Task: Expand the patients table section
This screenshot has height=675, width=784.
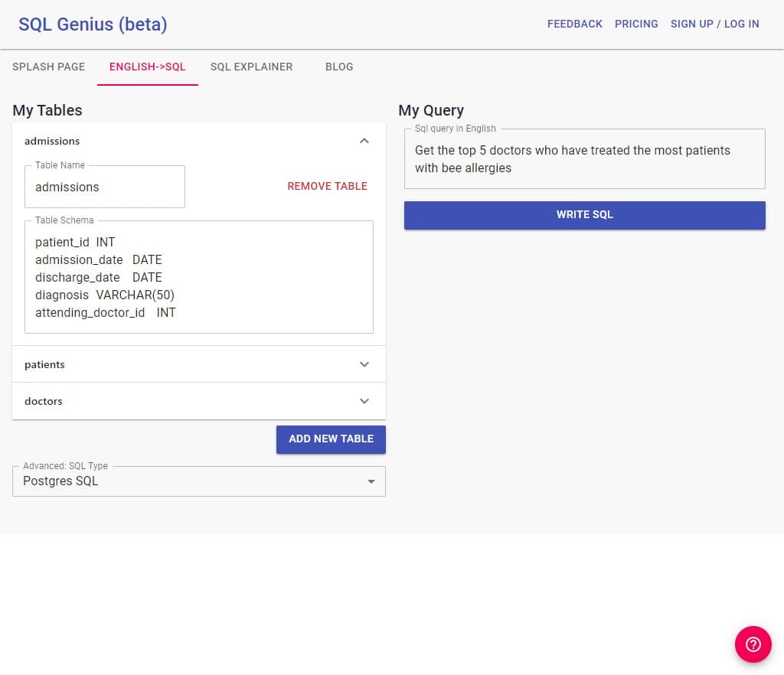Action: (x=364, y=364)
